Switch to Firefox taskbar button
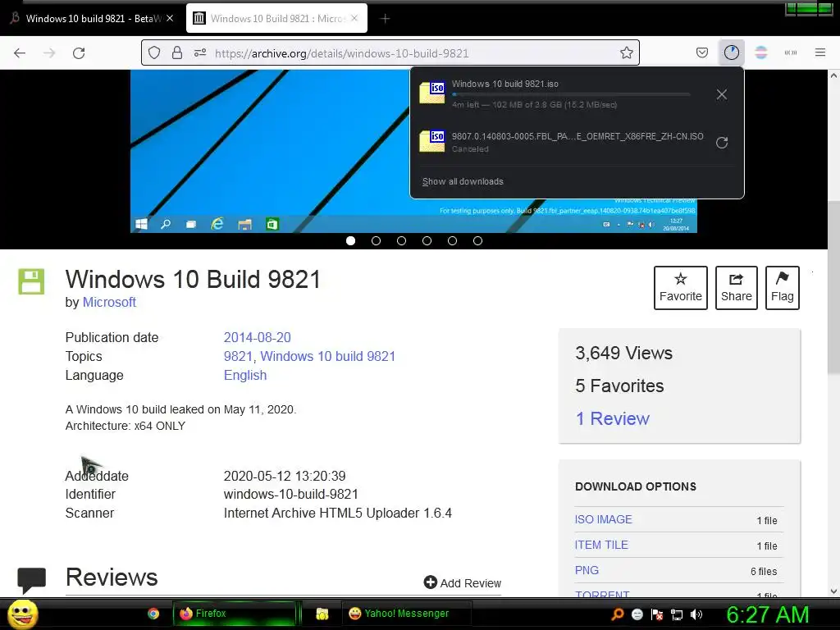The height and width of the screenshot is (630, 840). pos(234,614)
